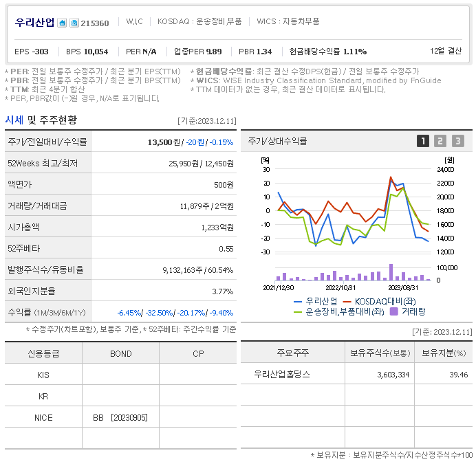The width and height of the screenshot is (476, 464).
Task: Click the [기준:2023.12.11] date above price table
Action: coord(207,121)
